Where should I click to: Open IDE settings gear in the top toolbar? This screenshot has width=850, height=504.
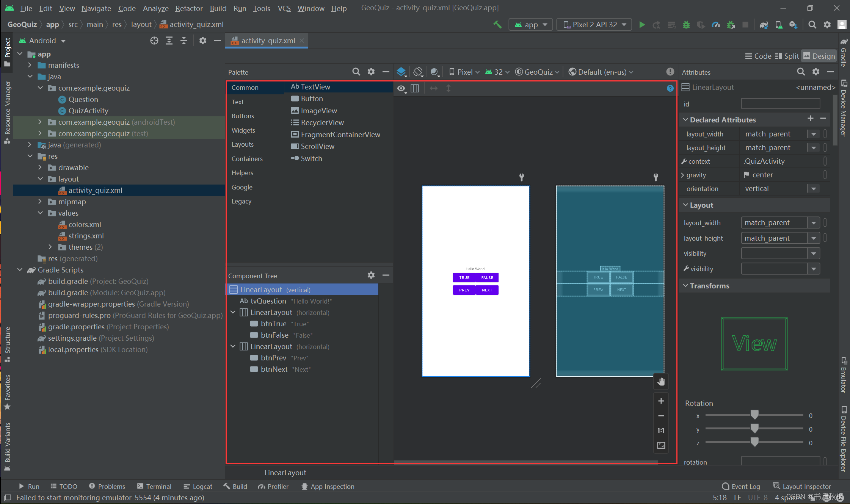[x=827, y=25]
